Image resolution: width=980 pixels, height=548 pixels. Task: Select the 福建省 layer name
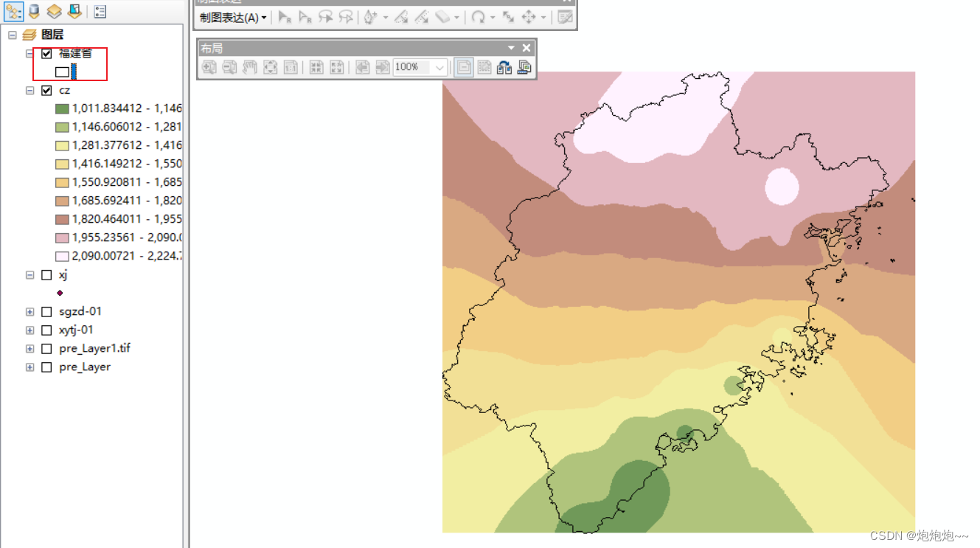[75, 53]
